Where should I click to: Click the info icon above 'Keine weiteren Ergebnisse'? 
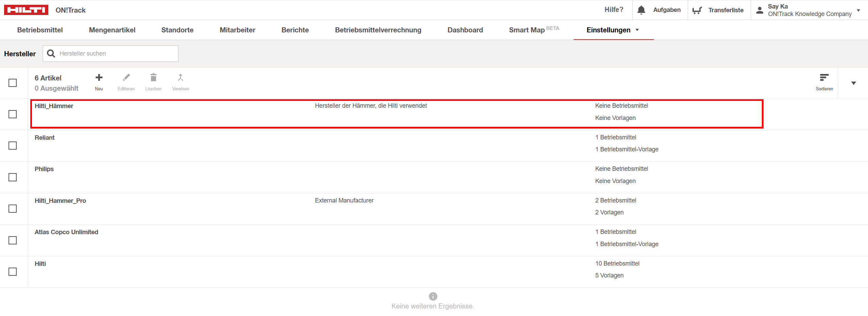433,296
